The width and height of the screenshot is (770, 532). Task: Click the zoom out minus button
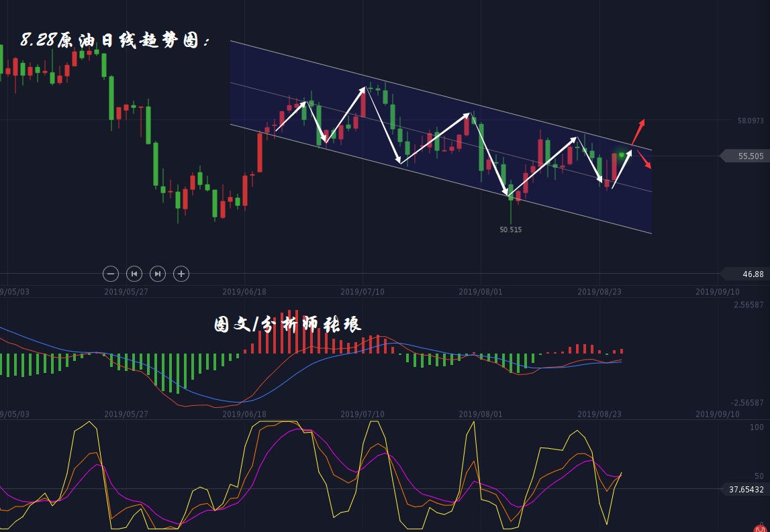pos(111,273)
